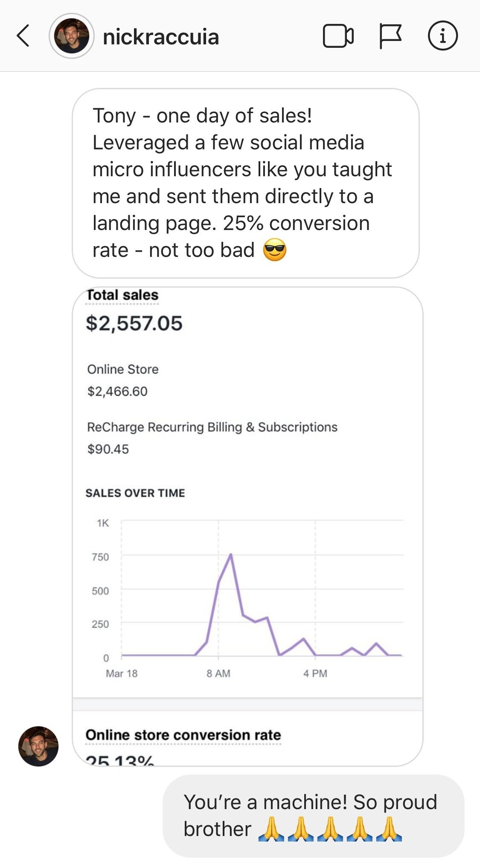Select the 'You're a machine!' reply bubble

314,816
